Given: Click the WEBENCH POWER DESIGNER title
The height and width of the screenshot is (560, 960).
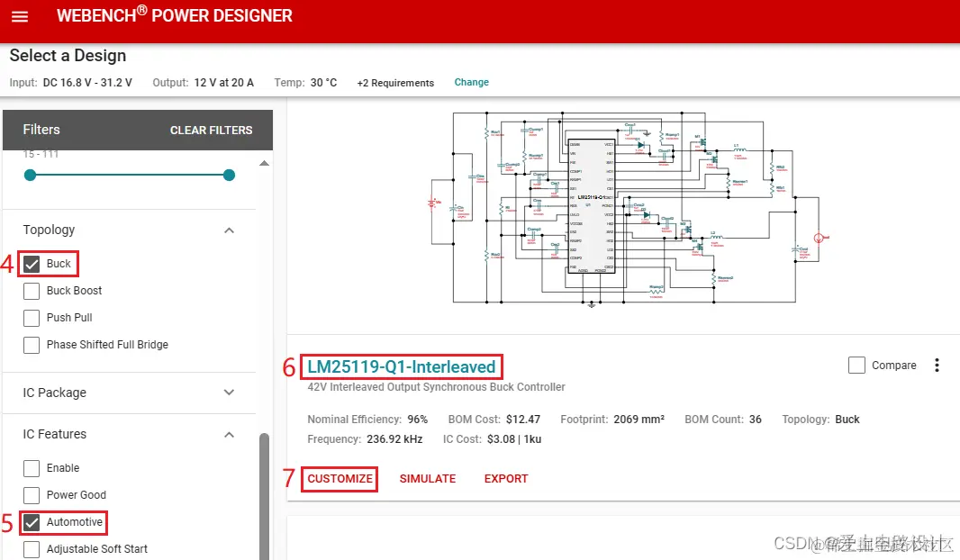Looking at the screenshot, I should pyautogui.click(x=175, y=14).
